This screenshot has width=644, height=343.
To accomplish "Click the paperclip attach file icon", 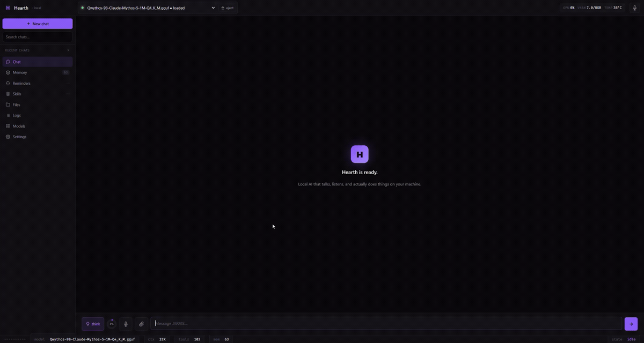I will 141,324.
